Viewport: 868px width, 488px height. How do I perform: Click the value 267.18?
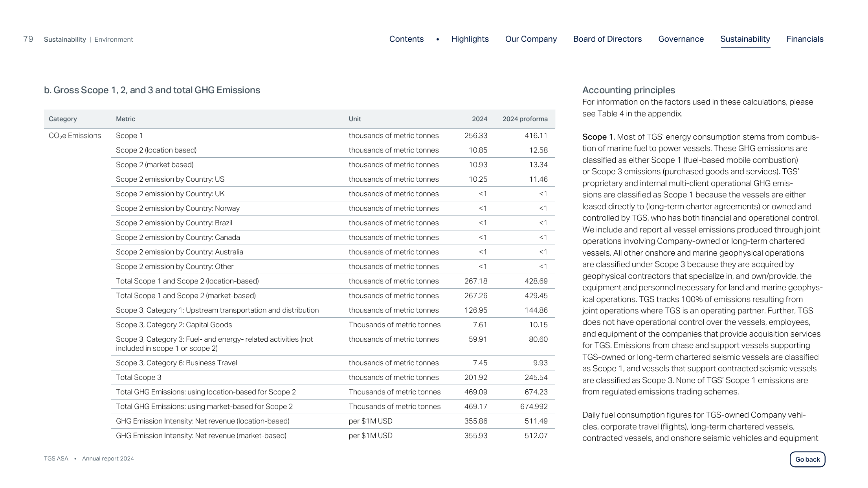[476, 281]
